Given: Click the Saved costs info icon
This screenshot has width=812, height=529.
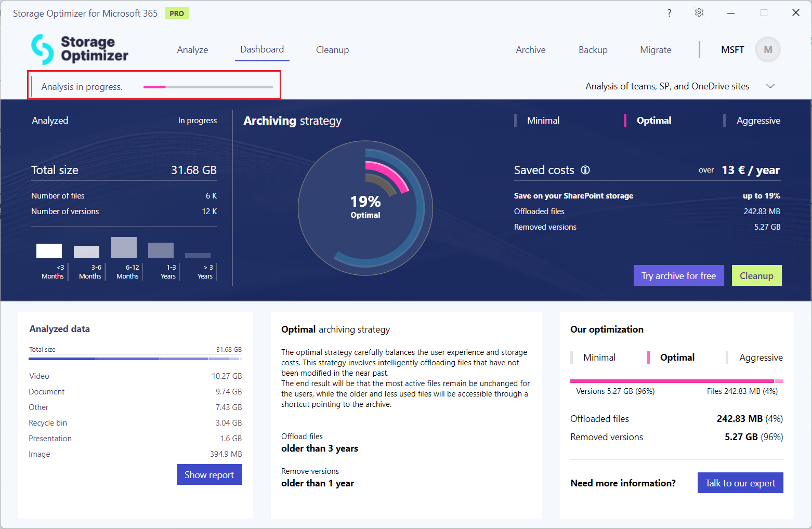Looking at the screenshot, I should (585, 170).
